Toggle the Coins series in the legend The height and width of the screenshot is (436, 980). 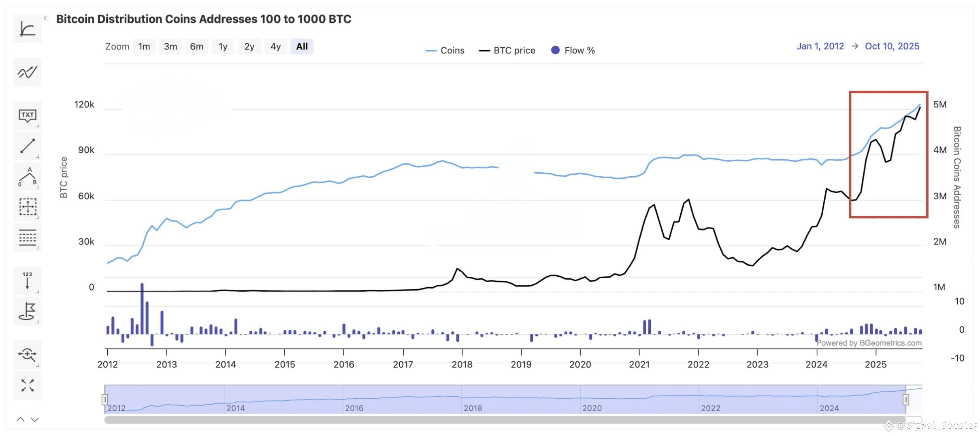coord(445,51)
